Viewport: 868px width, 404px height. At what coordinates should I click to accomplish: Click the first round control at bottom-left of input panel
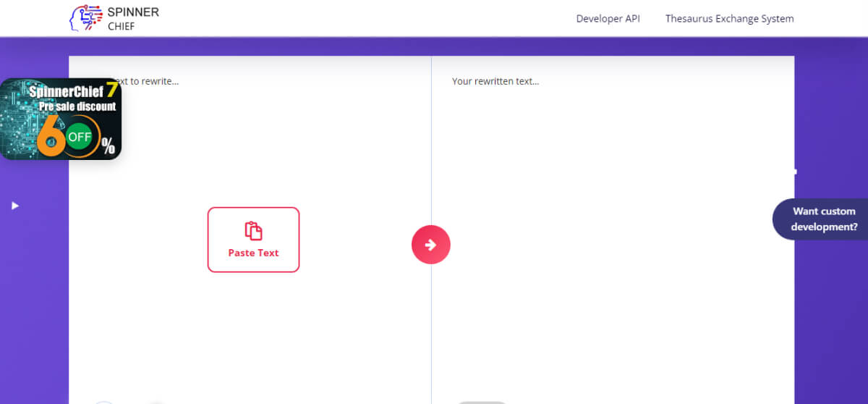tap(104, 401)
